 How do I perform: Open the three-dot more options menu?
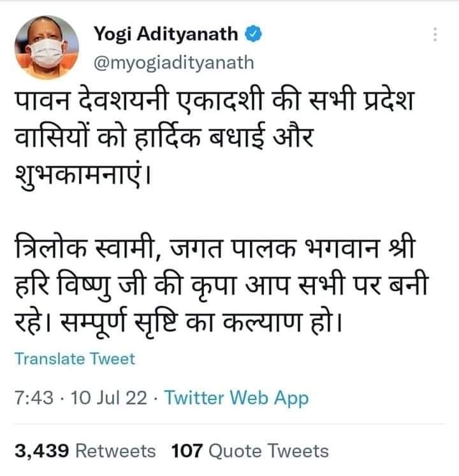[435, 34]
